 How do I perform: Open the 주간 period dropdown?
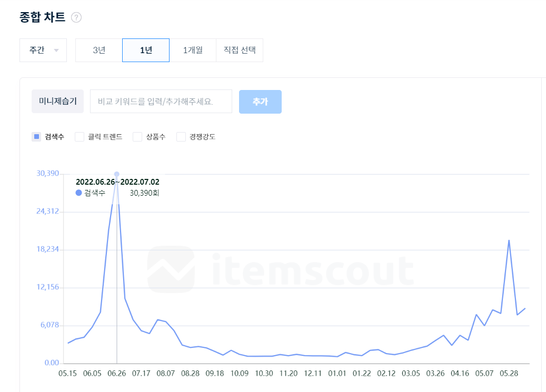[x=43, y=51]
